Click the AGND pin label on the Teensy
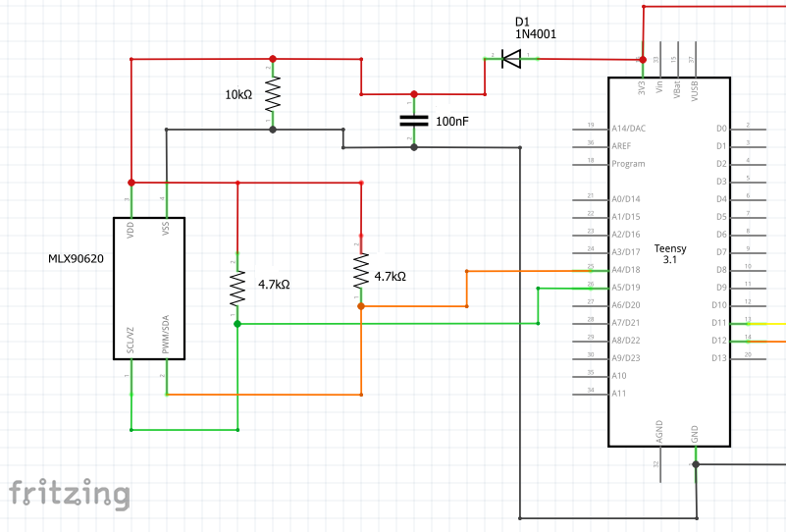The height and width of the screenshot is (532, 786). pyautogui.click(x=659, y=432)
